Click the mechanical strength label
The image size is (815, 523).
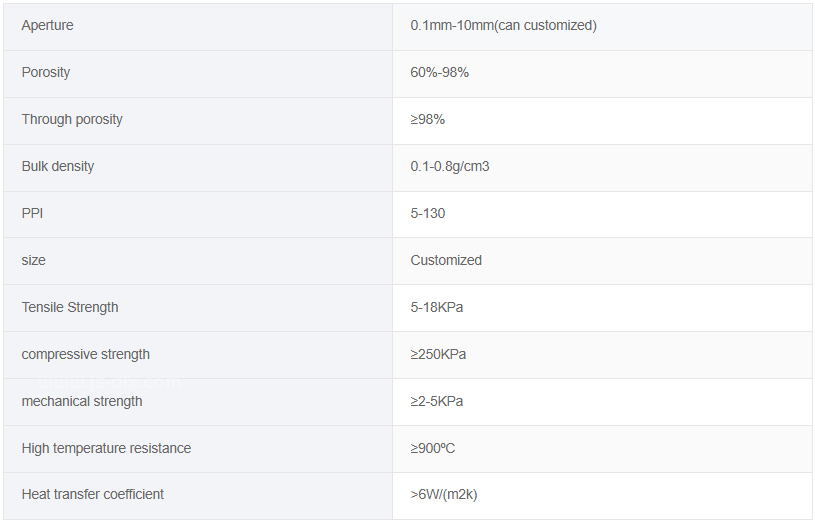point(82,401)
